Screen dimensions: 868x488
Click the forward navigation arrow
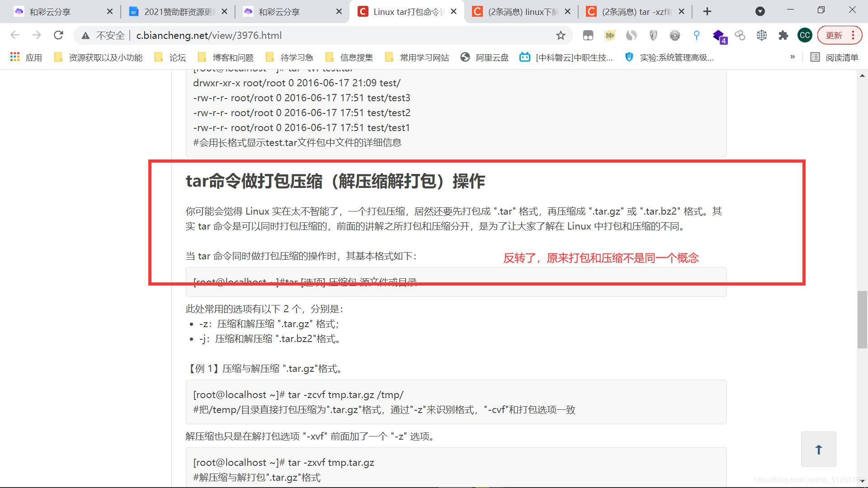coord(37,35)
